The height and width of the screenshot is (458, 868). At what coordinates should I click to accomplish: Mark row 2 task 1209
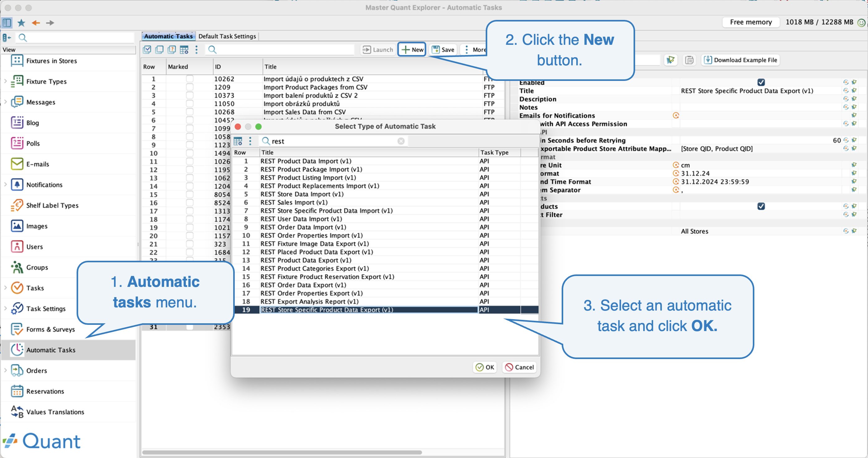coord(190,87)
